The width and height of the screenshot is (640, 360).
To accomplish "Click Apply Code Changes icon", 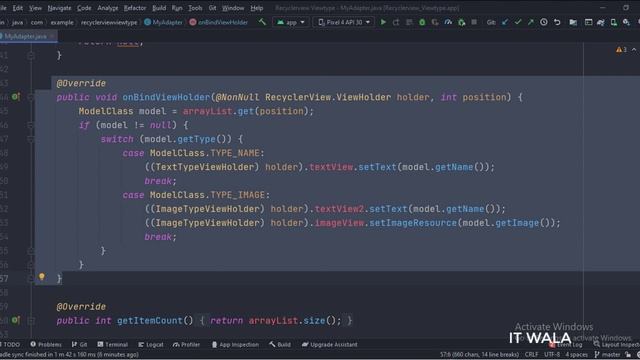I will 409,22.
